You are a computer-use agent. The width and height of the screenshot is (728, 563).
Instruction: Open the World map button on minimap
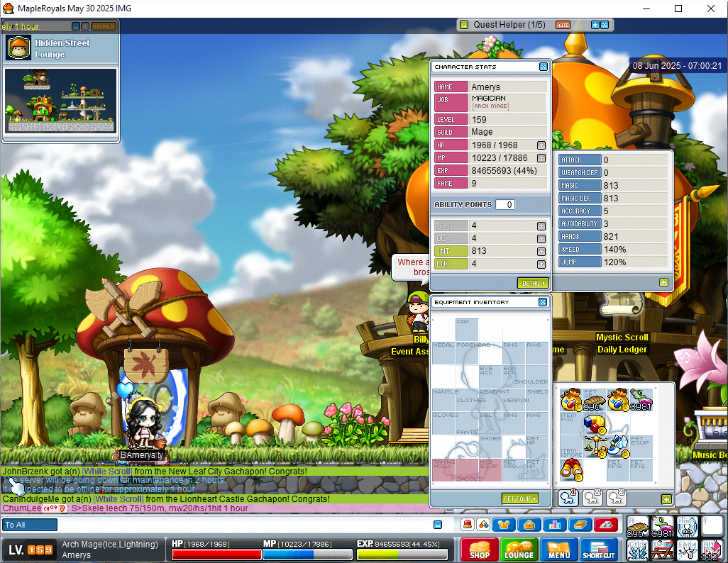[103, 26]
